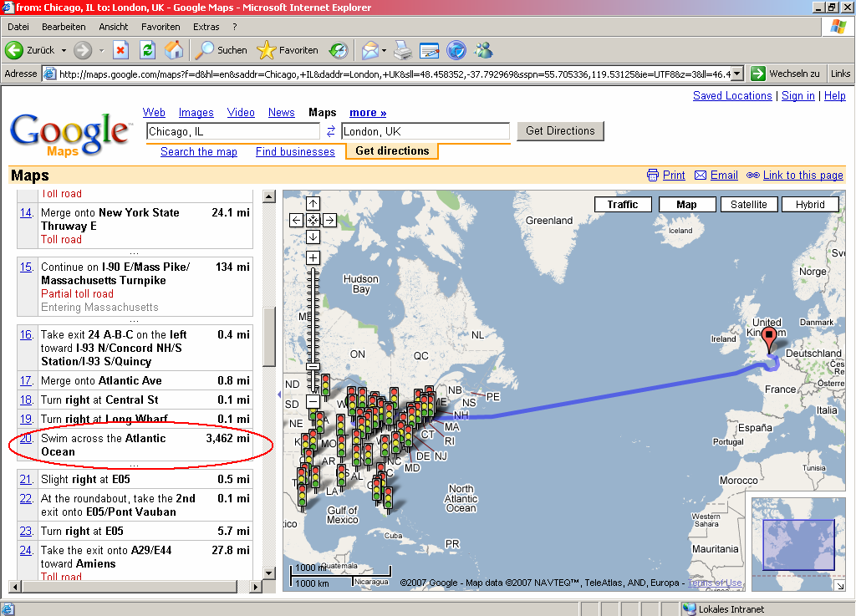
Task: Open the Datei menu
Action: click(x=18, y=27)
